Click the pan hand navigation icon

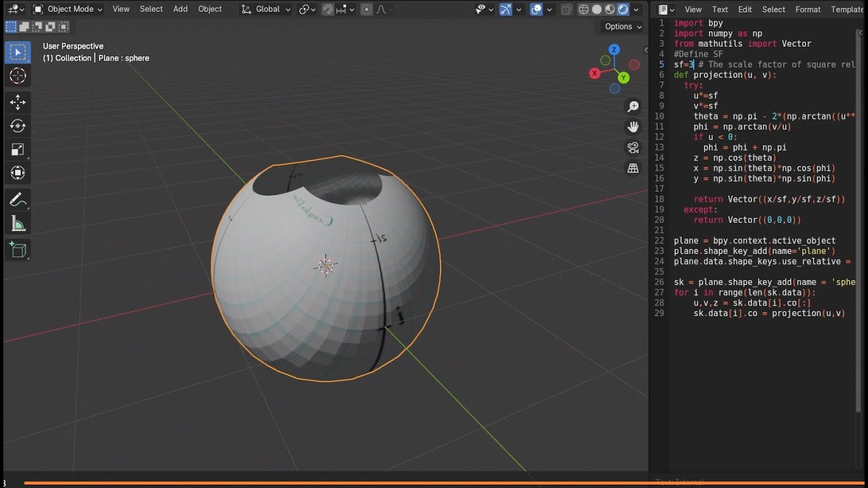click(x=633, y=127)
